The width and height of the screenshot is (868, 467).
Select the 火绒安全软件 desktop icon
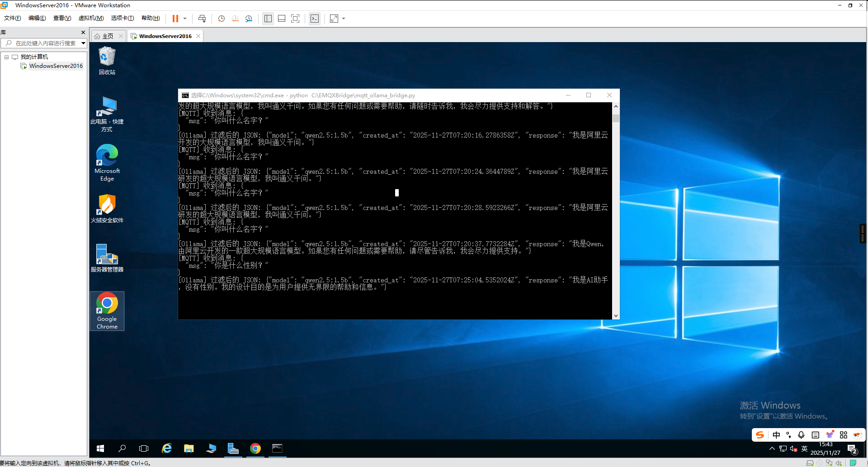point(107,209)
